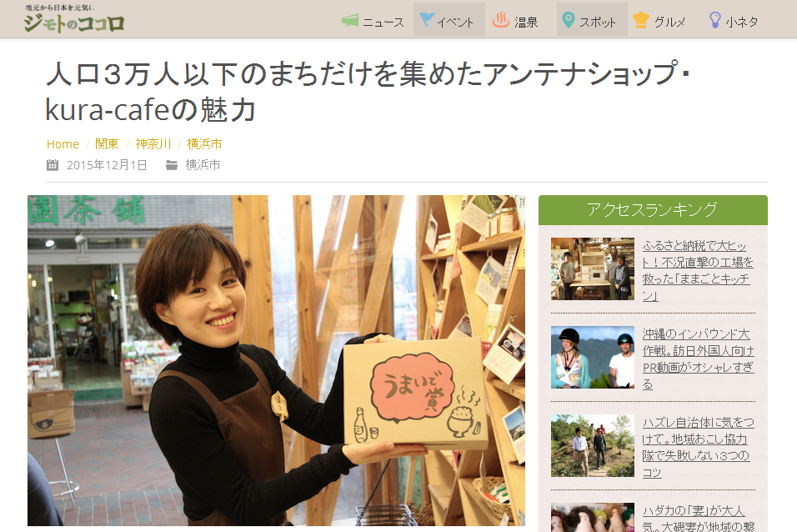Click the helmeted couple ranking thumbnail
This screenshot has width=797, height=532.
(593, 357)
